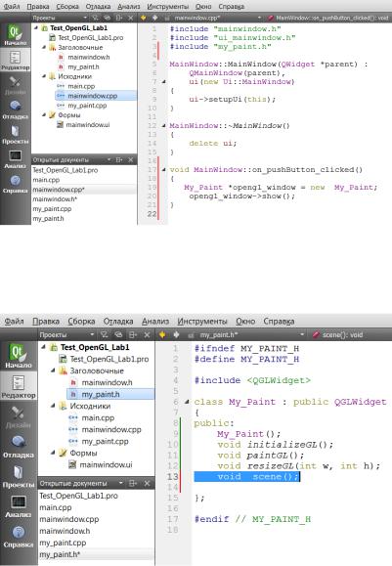
Task: Collapse the Исходники folder in the my_paint.h window
Action: point(53,406)
